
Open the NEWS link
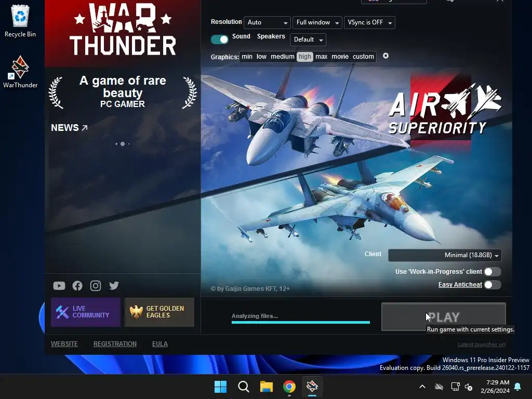coord(69,128)
